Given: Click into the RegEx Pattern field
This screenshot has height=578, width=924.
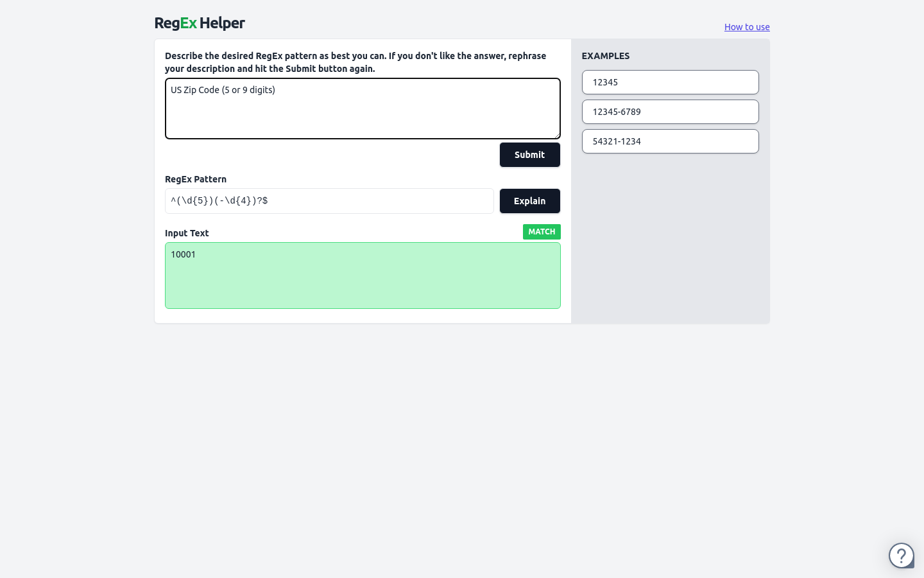Looking at the screenshot, I should [329, 201].
